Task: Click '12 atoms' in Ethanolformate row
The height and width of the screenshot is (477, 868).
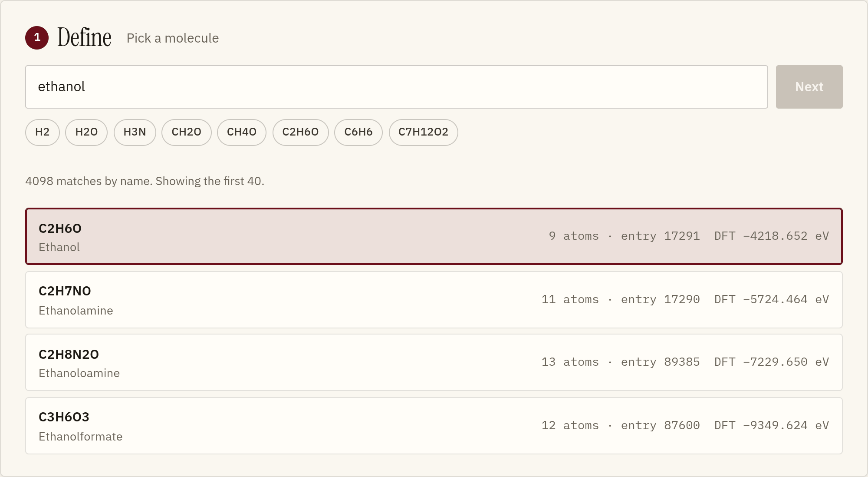Action: pos(570,425)
